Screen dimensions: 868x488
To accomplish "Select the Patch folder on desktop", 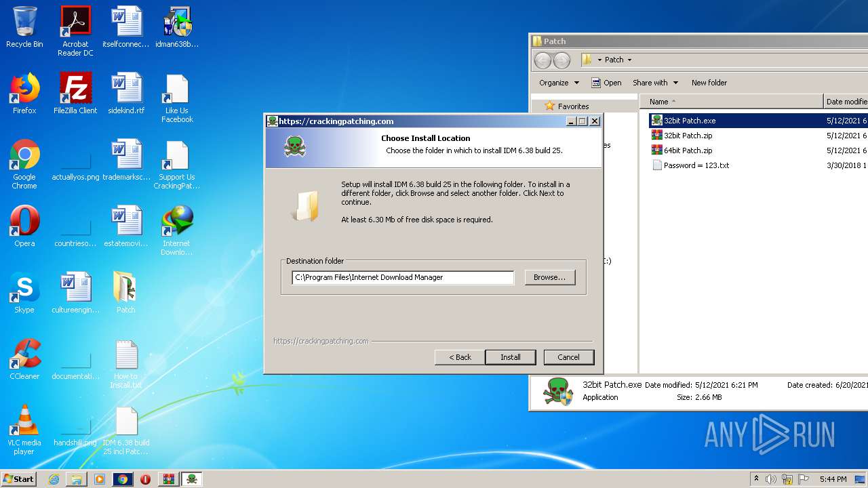I will [126, 293].
